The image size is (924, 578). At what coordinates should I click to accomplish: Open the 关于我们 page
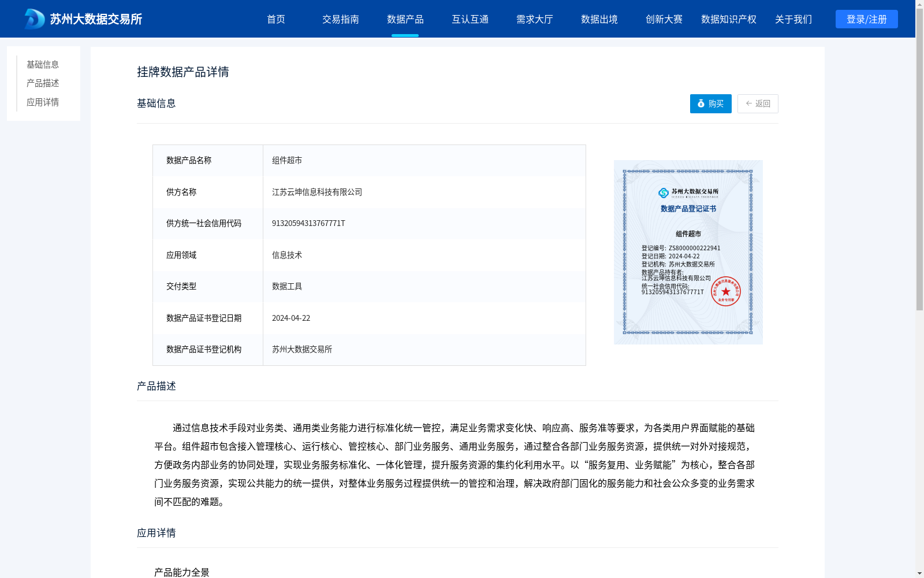pyautogui.click(x=793, y=19)
